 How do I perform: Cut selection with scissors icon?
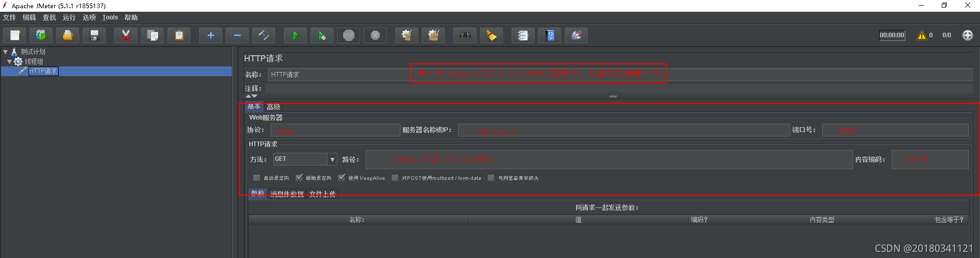(x=126, y=35)
